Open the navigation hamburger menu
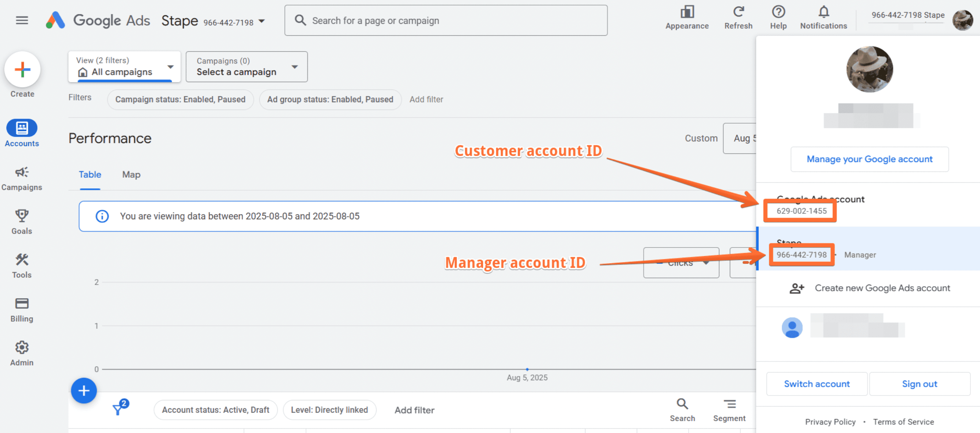 tap(22, 20)
